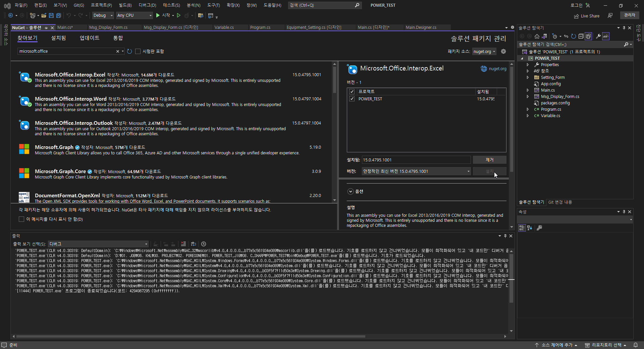Toggle Show All Files in Solution Explorer
The width and height of the screenshot is (644, 349).
coord(588,36)
